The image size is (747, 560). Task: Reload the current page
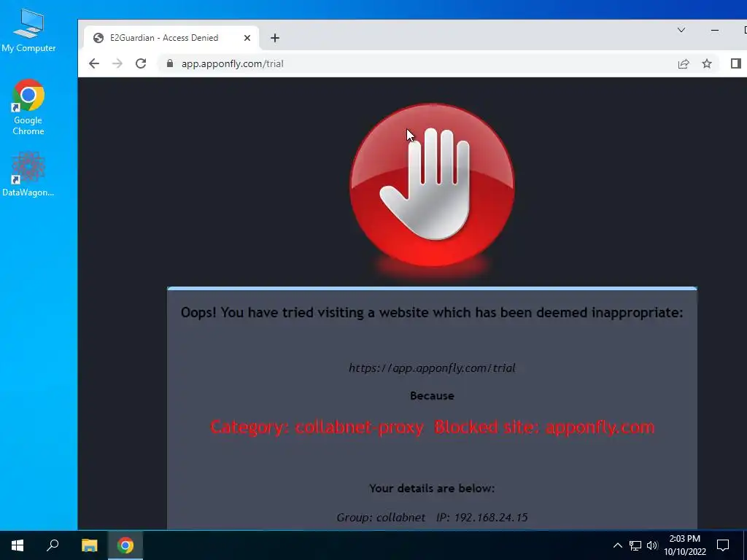click(x=141, y=63)
